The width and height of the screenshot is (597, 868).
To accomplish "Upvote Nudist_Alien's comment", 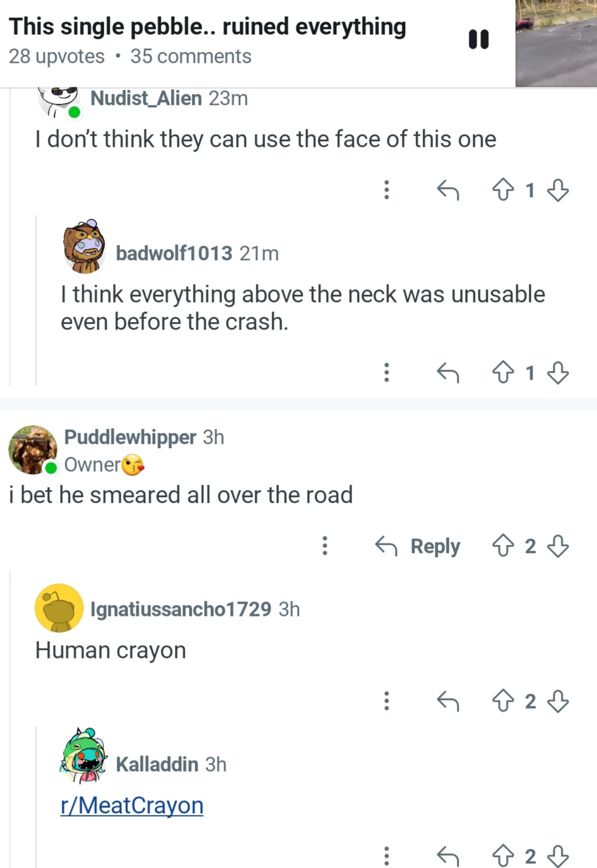I will 503,190.
